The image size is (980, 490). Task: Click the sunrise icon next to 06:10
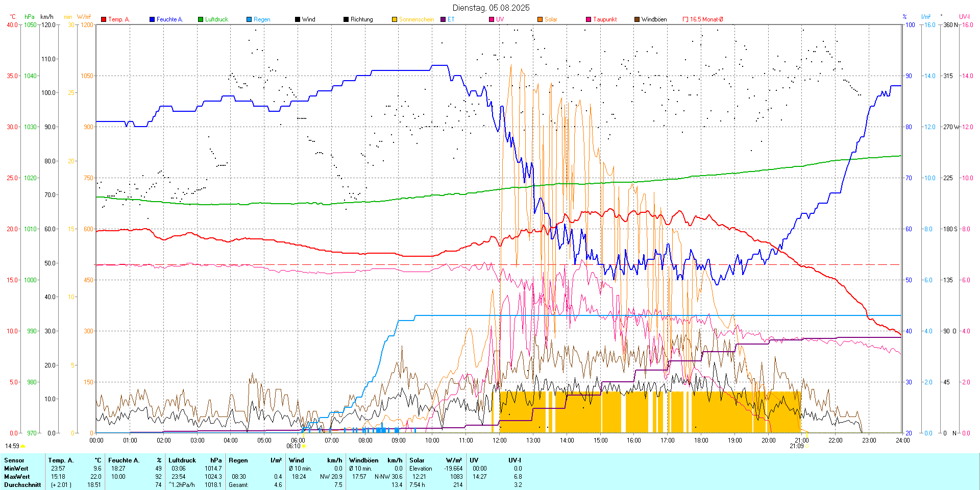coord(304,446)
